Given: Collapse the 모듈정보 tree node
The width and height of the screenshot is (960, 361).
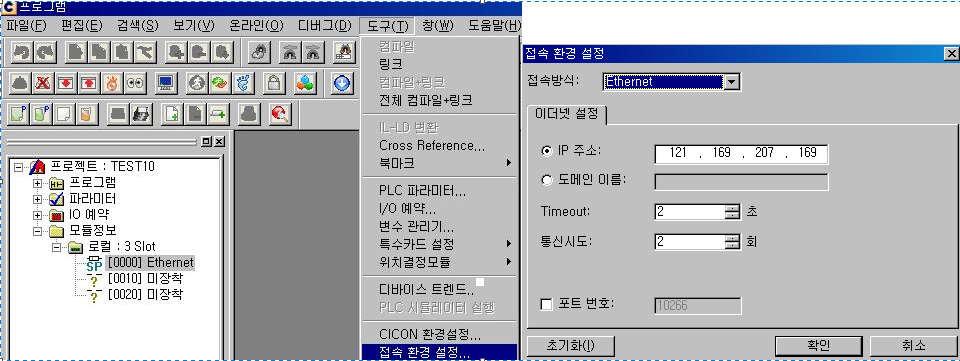Looking at the screenshot, I should point(38,231).
